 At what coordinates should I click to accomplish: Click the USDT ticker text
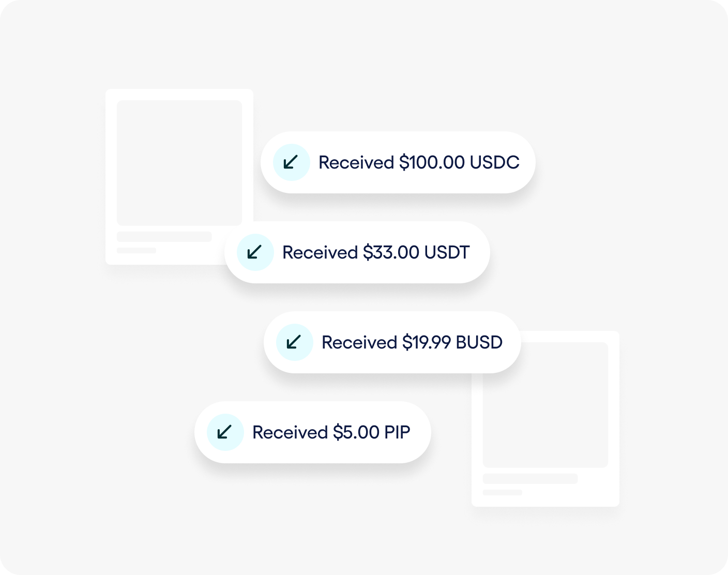(447, 252)
